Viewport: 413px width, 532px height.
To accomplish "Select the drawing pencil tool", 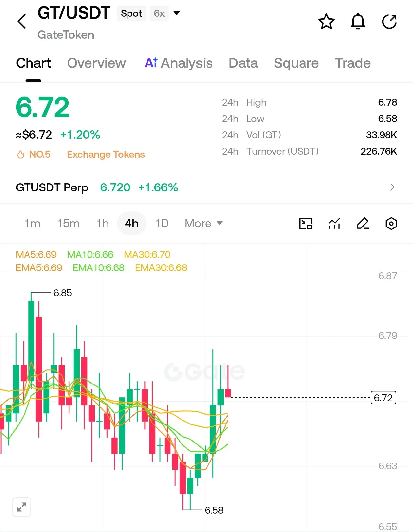I will [x=363, y=224].
